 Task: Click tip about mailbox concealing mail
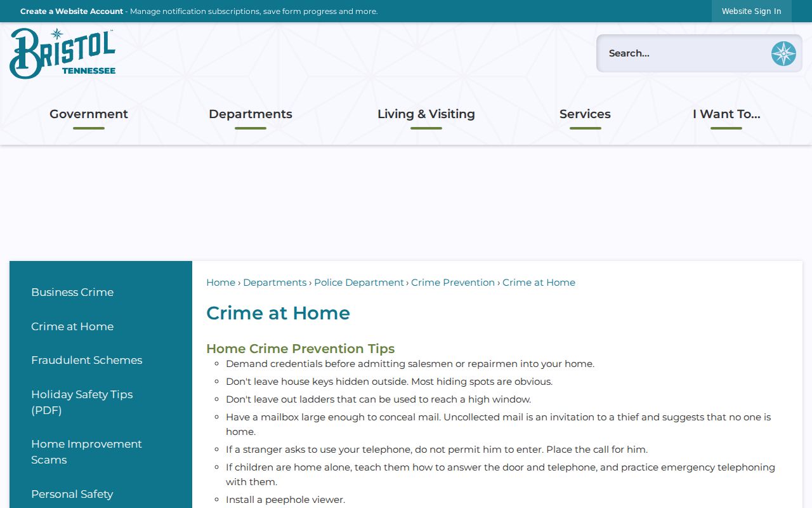(498, 424)
